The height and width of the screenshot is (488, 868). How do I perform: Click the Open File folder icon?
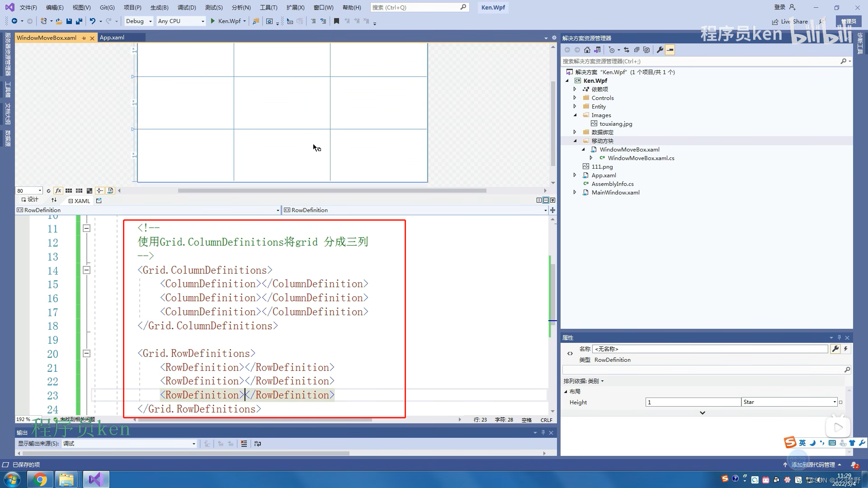(x=59, y=21)
